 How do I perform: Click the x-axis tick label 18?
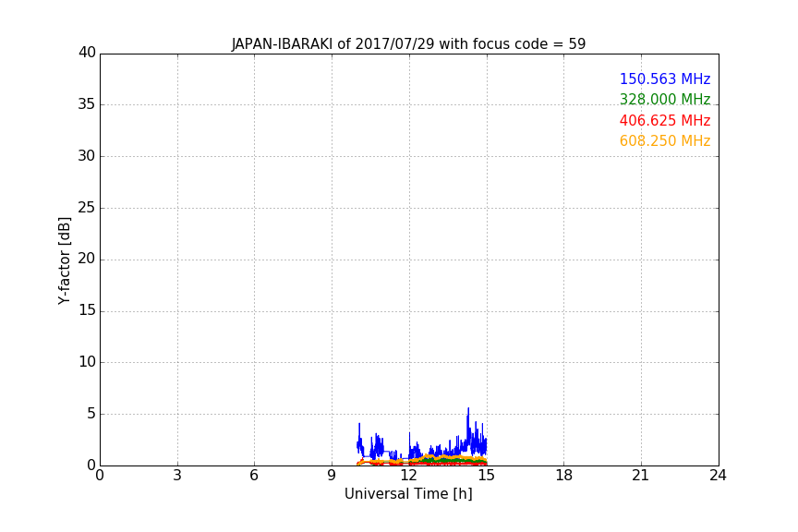(x=564, y=476)
